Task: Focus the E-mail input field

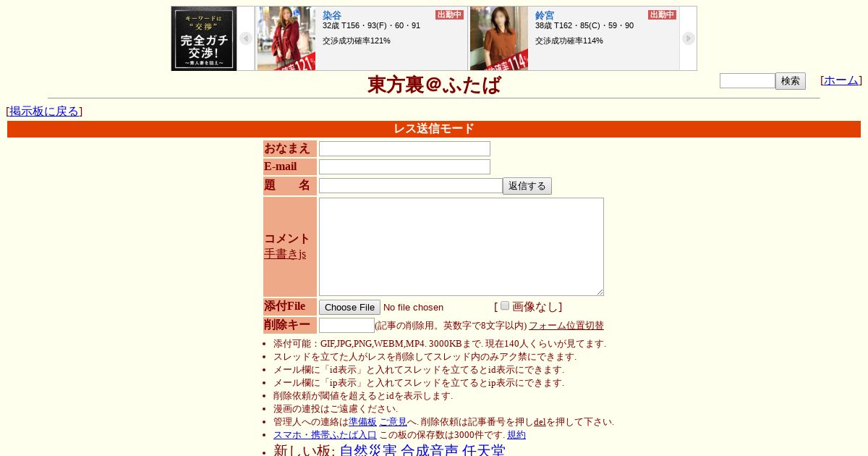Action: click(404, 166)
